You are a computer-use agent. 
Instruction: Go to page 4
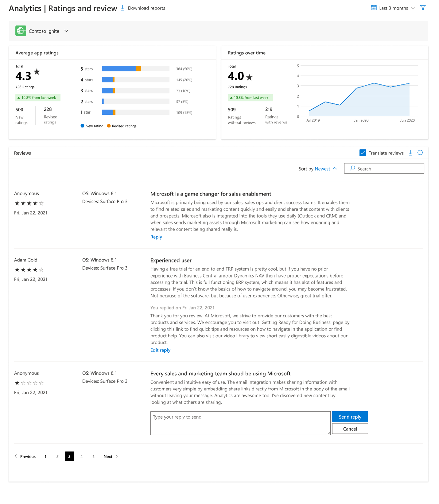[x=81, y=456]
